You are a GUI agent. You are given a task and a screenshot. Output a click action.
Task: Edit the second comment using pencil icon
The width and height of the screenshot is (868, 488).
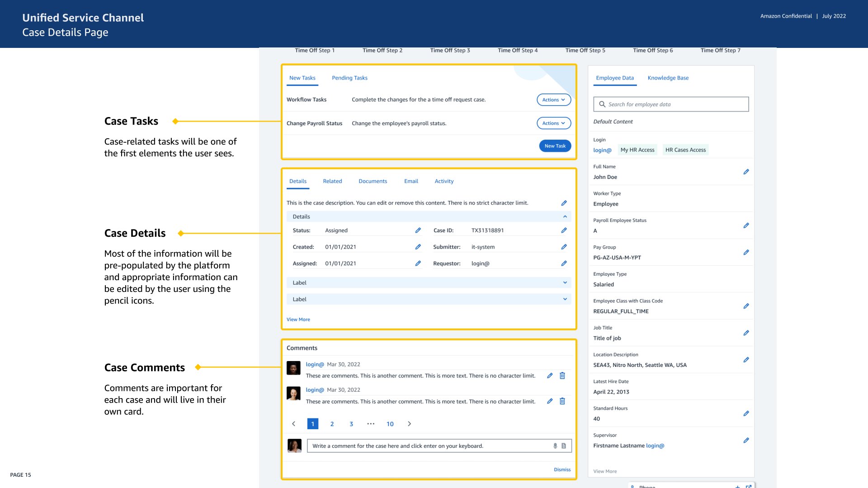550,401
